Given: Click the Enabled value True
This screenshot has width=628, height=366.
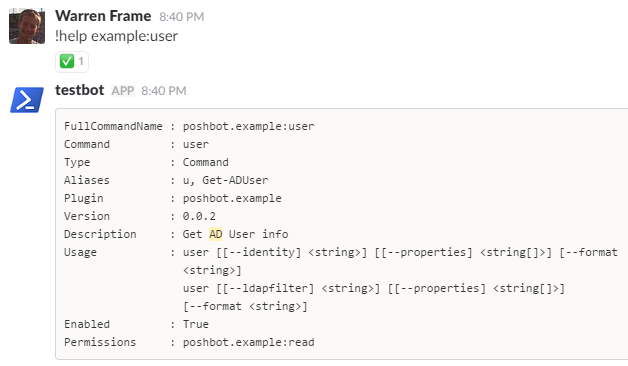Looking at the screenshot, I should 195,324.
